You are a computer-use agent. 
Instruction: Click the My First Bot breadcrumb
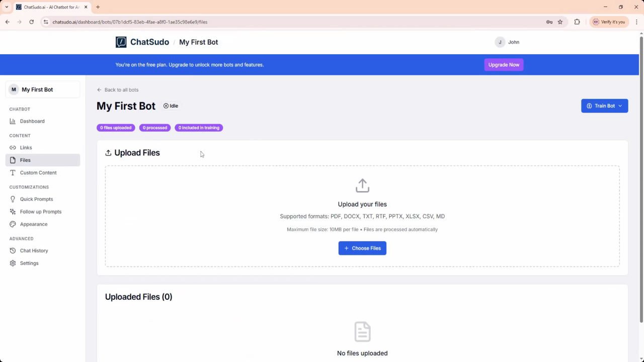coord(198,42)
